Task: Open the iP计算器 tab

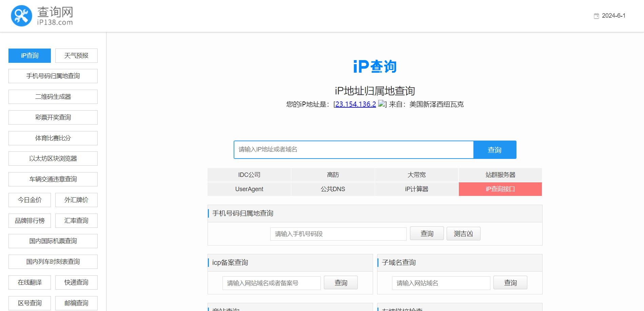Action: click(x=416, y=189)
